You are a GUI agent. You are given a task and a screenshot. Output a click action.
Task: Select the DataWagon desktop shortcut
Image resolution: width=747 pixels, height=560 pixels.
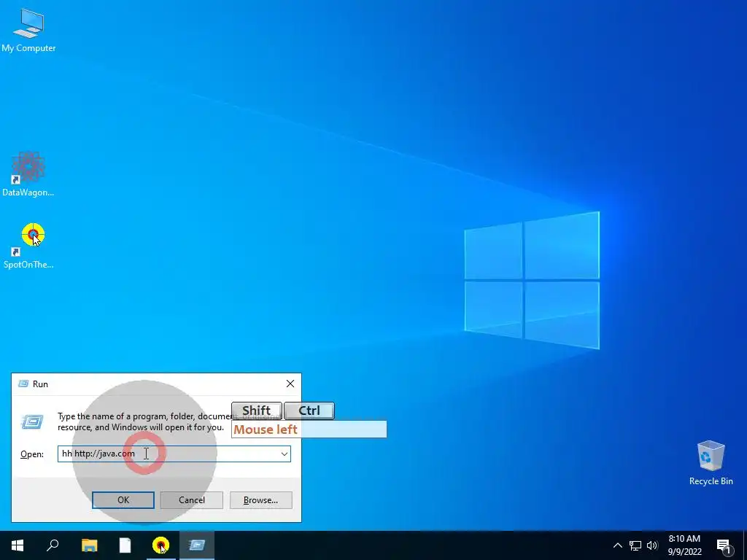click(x=28, y=174)
